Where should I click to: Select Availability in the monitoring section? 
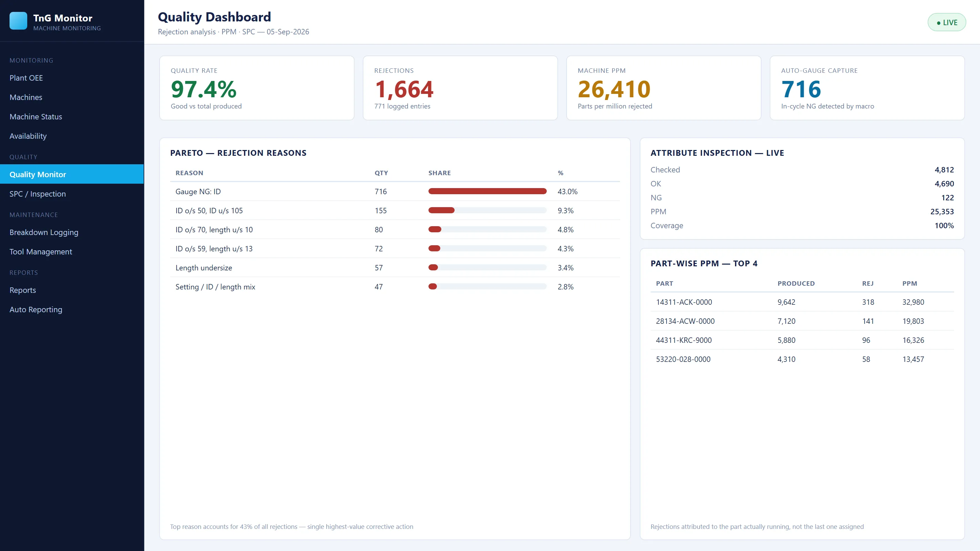72,136
